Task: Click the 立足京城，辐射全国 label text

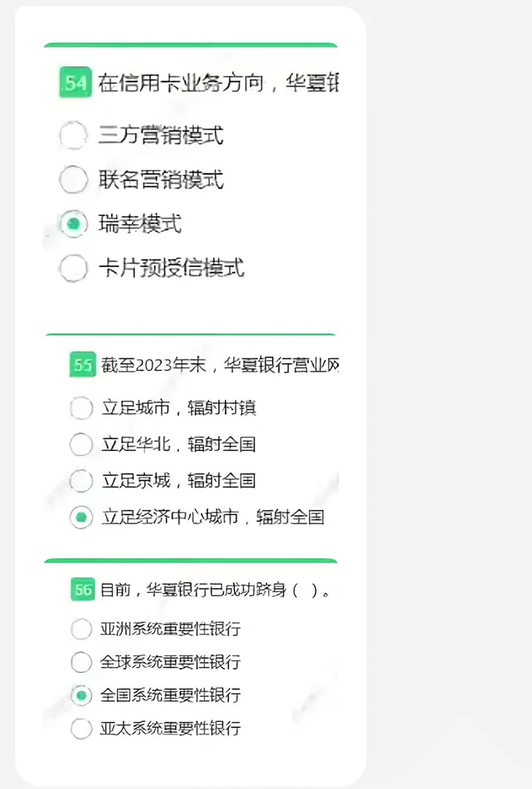Action: coord(179,481)
